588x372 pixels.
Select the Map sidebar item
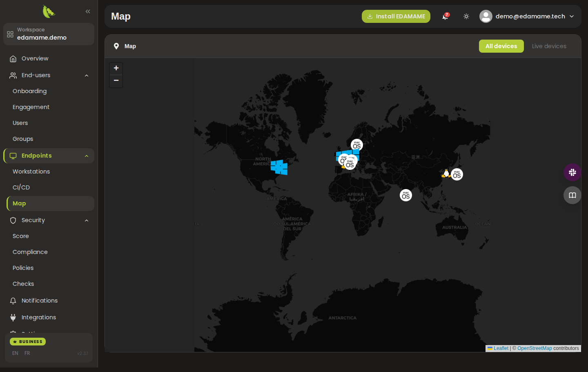point(50,203)
